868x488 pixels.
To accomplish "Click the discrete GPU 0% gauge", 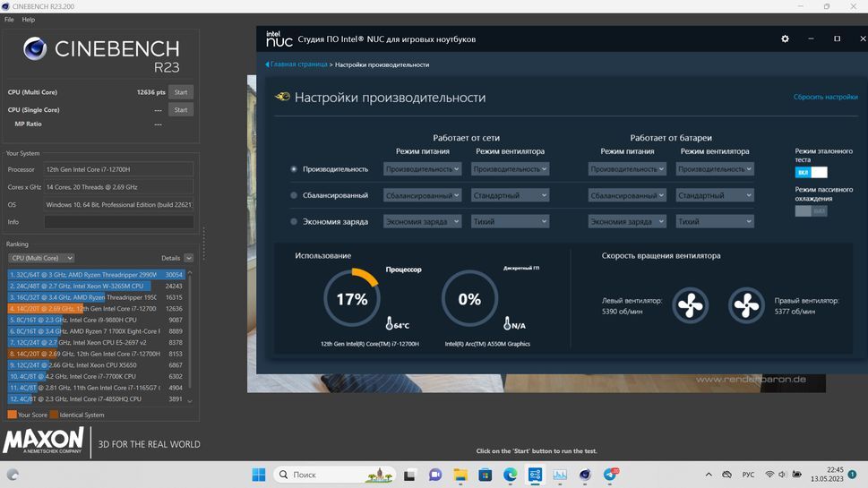I will pos(469,299).
